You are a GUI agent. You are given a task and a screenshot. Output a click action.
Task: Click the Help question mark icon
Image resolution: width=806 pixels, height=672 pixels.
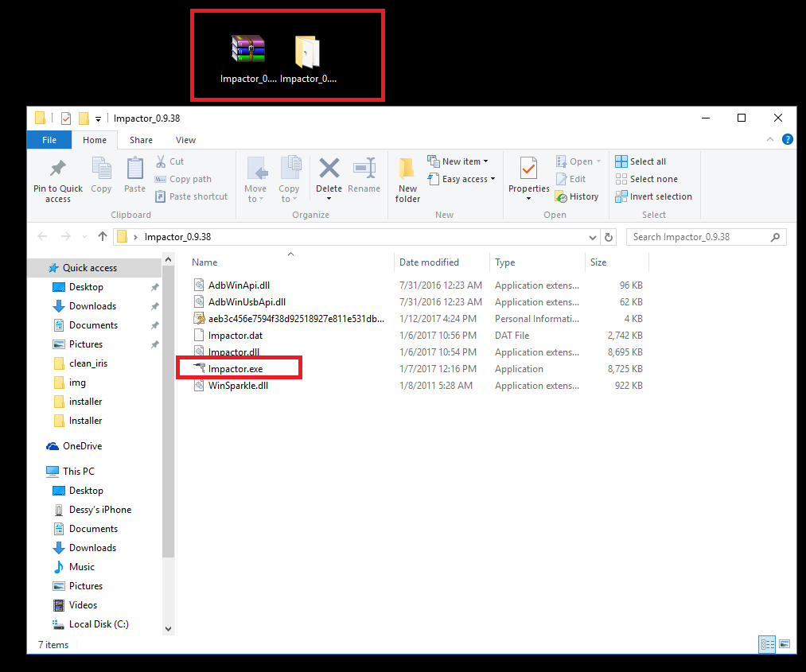click(787, 139)
